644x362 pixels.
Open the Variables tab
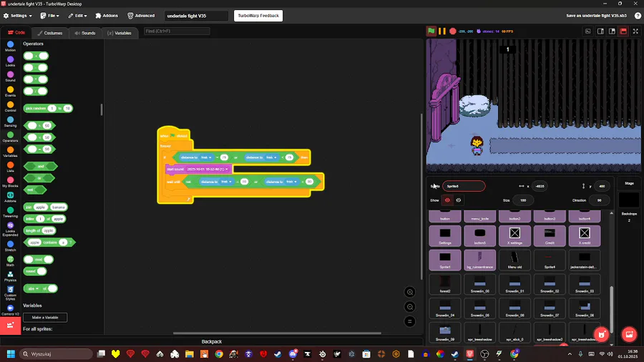click(119, 33)
